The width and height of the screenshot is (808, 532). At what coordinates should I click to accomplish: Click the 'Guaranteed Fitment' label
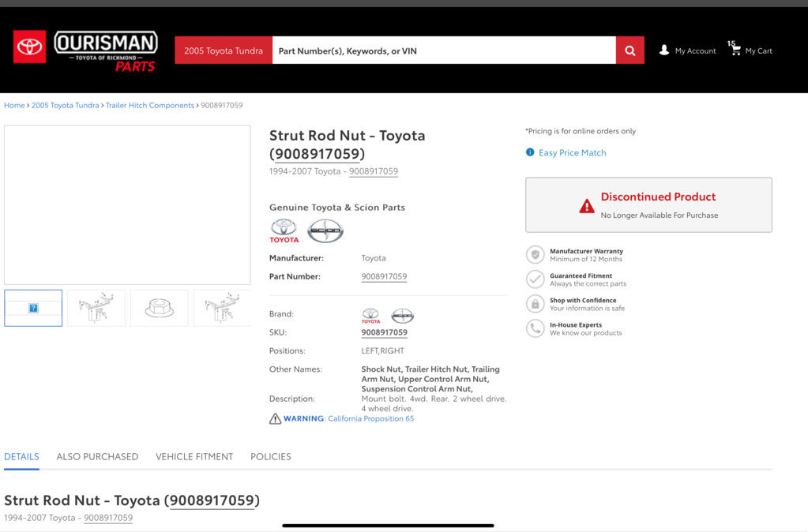coord(581,276)
